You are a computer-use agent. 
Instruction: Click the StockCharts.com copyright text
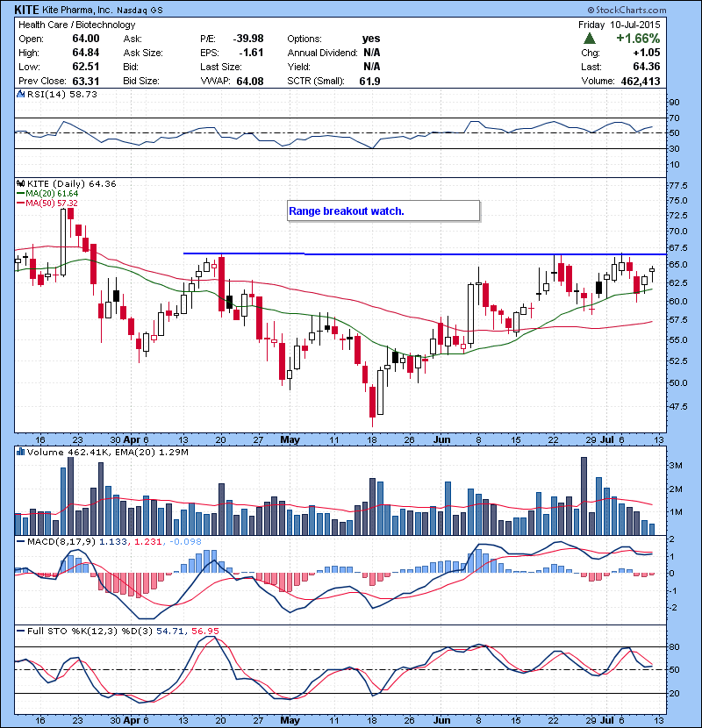click(x=627, y=10)
